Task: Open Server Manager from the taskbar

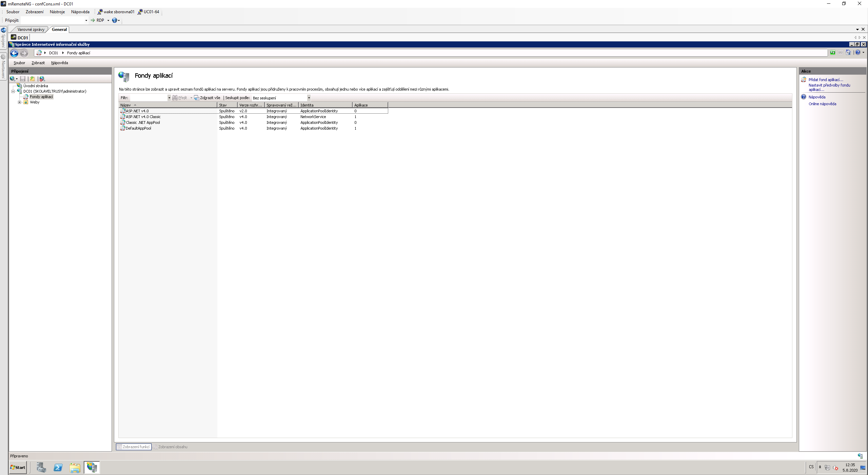Action: (x=41, y=467)
